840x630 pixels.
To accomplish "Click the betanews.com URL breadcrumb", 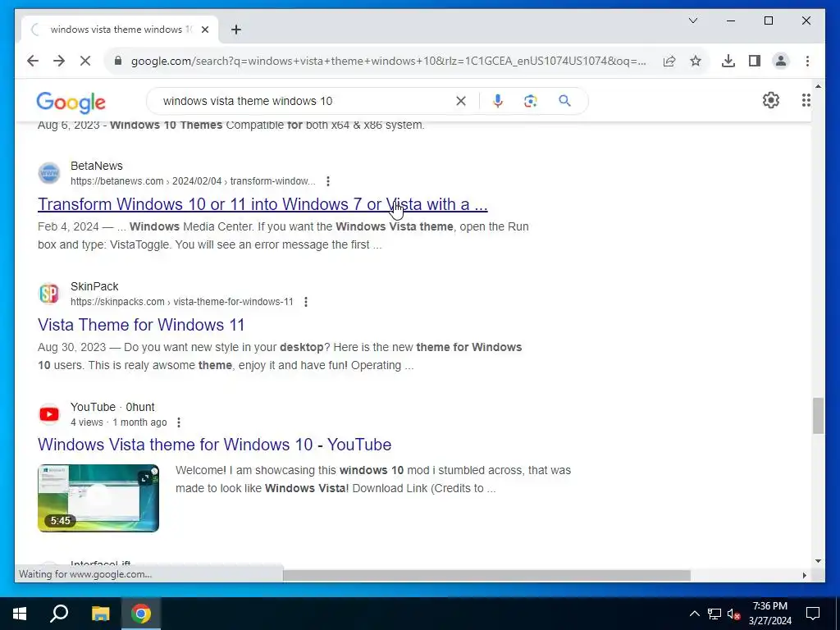I will 193,181.
